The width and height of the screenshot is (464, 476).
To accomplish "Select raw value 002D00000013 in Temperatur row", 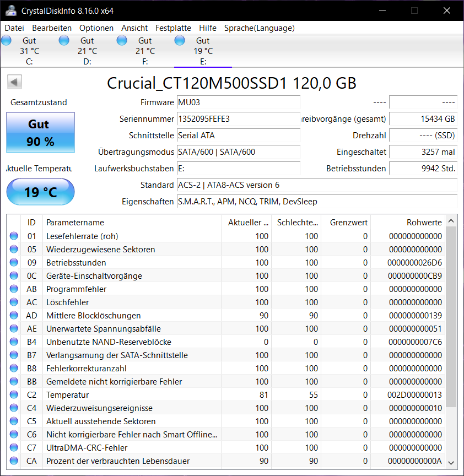I will [414, 394].
